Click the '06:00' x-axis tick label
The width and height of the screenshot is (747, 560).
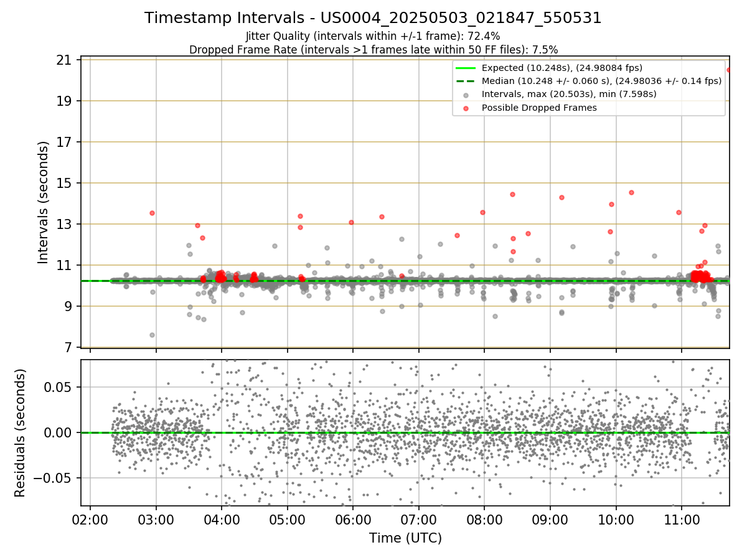(x=353, y=520)
